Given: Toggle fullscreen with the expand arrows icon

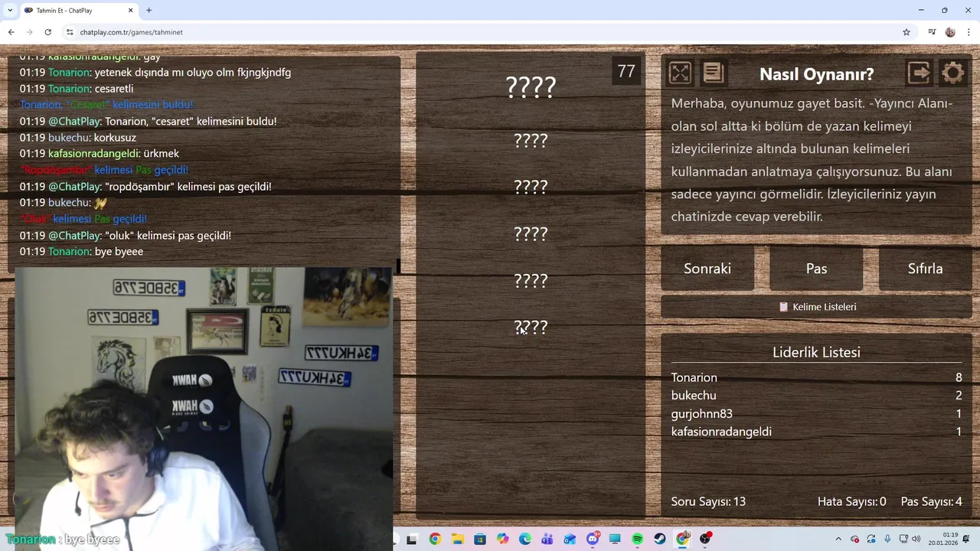Looking at the screenshot, I should point(680,73).
